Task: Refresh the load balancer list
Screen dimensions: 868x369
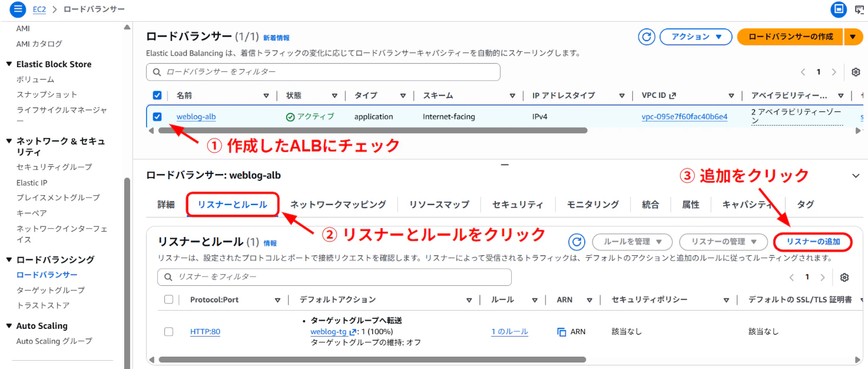Action: pyautogui.click(x=647, y=37)
